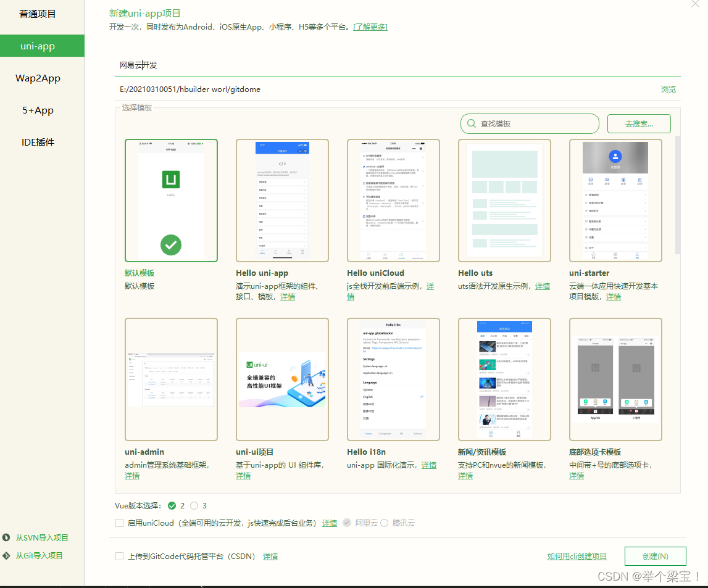Enable the uniCloud checkbox

click(x=119, y=523)
